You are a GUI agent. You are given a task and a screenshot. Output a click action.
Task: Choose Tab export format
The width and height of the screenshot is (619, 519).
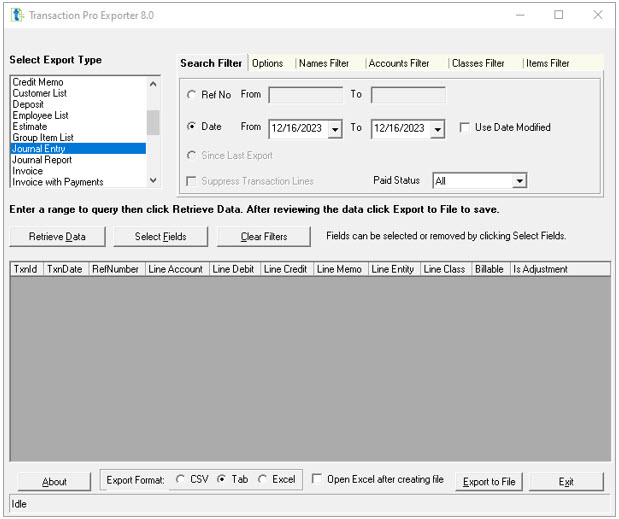point(221,479)
